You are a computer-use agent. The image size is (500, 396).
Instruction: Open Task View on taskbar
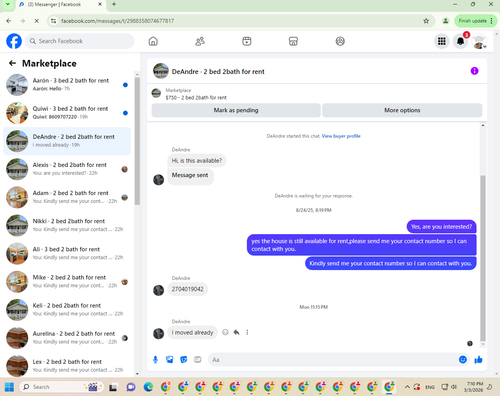[113, 387]
